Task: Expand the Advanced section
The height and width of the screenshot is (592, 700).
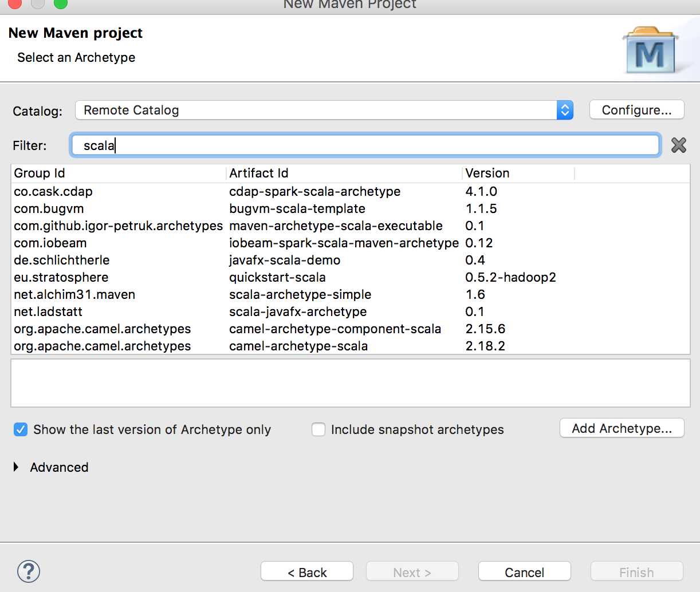Action: 16,467
